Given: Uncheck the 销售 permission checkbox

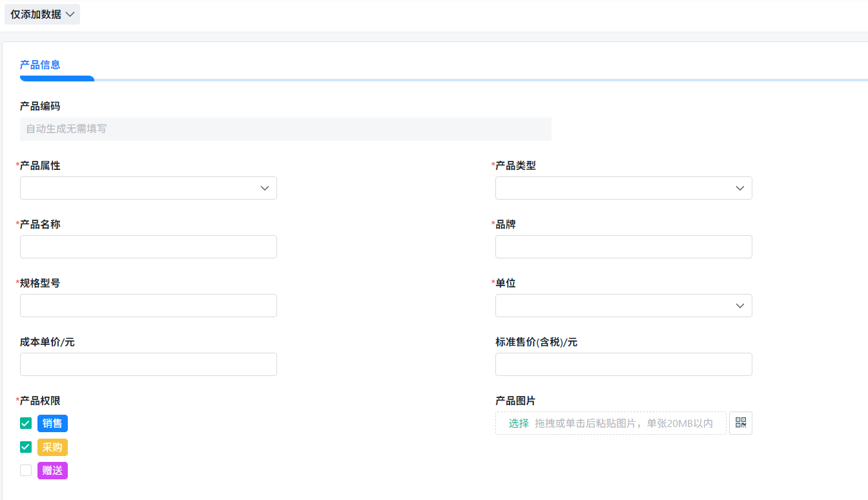Looking at the screenshot, I should [25, 423].
